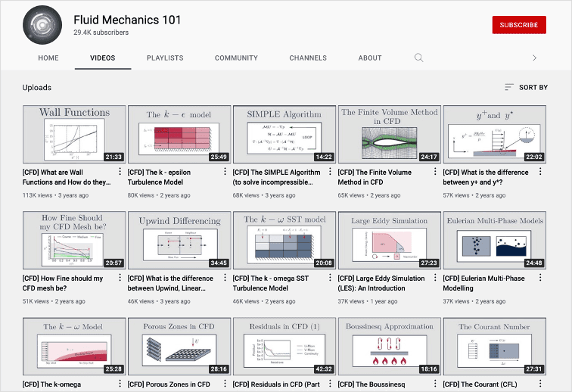The width and height of the screenshot is (572, 392).
Task: Click the red Subscribe button
Action: point(519,25)
